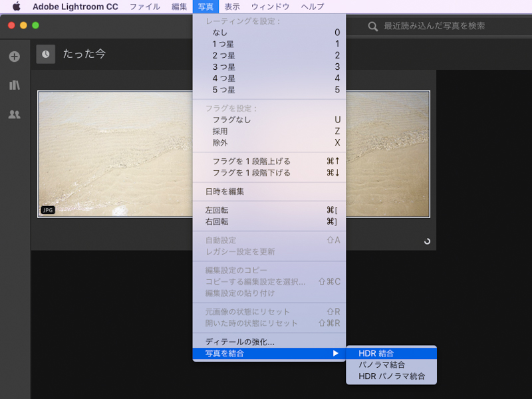The width and height of the screenshot is (532, 399).
Task: Click the clock icon beside たった今
Action: [x=45, y=55]
